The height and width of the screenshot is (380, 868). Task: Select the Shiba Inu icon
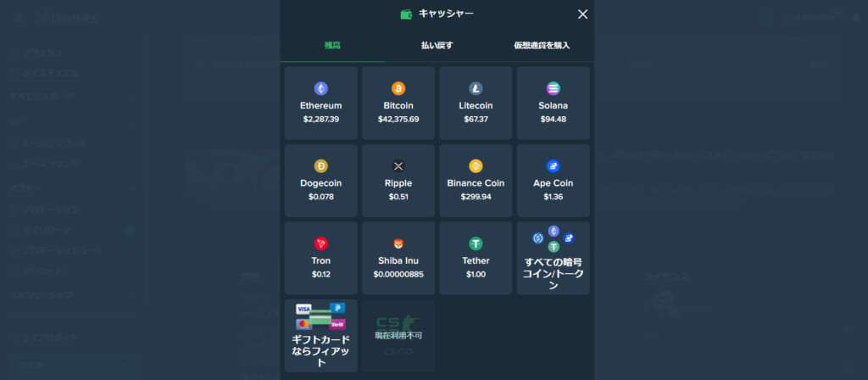(x=398, y=243)
